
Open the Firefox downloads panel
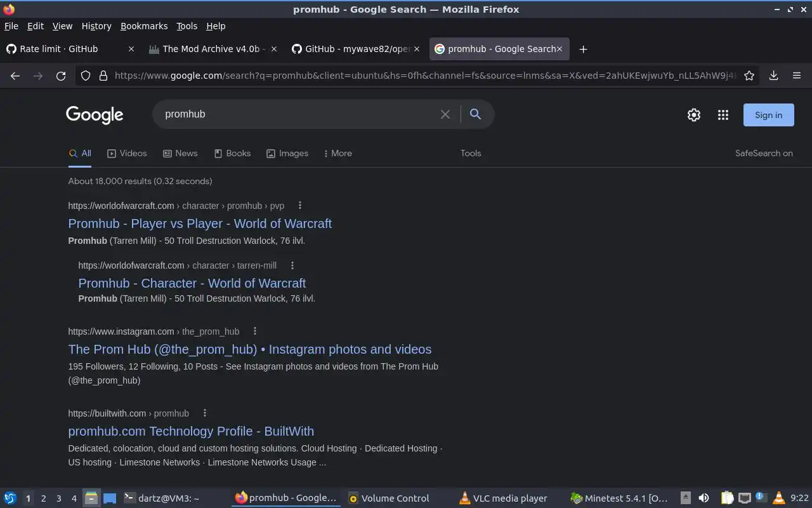773,76
